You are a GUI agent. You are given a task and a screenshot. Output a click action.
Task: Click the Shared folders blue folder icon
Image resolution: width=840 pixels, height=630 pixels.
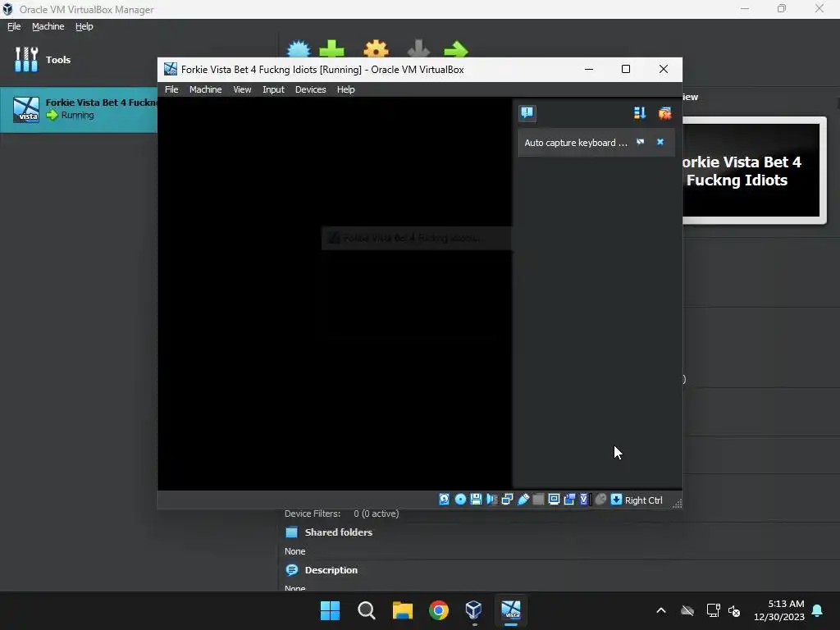click(x=291, y=532)
